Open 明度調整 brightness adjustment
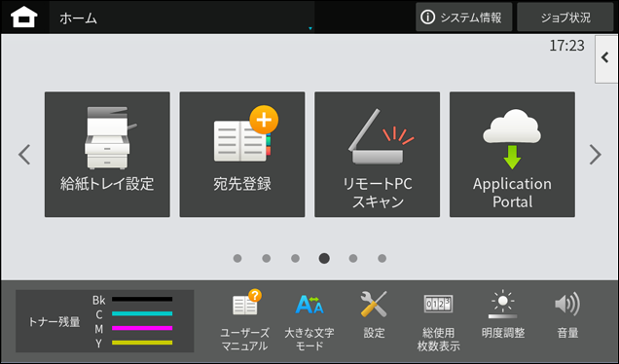The height and width of the screenshot is (364, 619). 503,315
